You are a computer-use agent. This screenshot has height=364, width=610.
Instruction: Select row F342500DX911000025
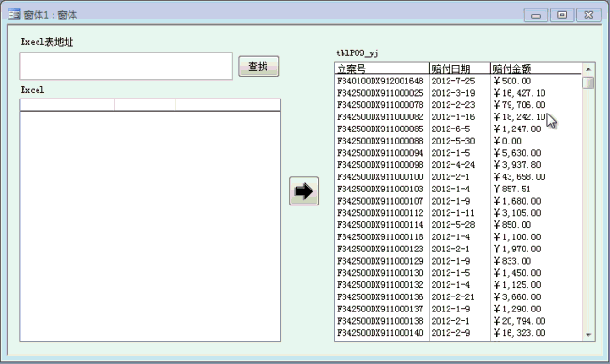tap(458, 93)
